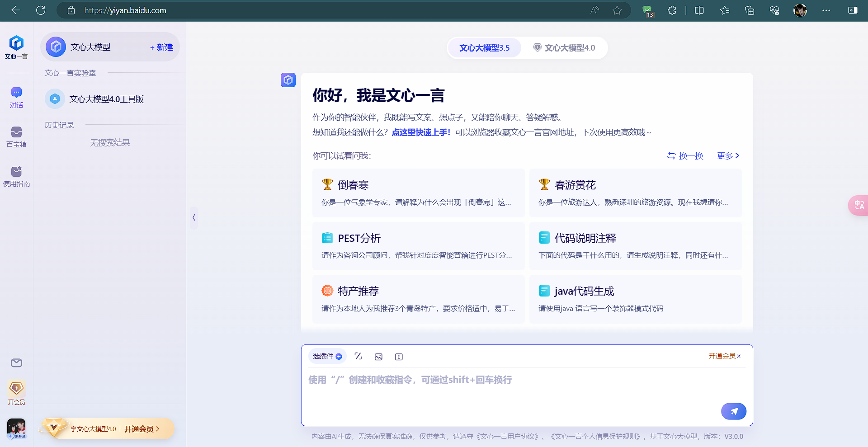Click the address bar URL

(125, 10)
